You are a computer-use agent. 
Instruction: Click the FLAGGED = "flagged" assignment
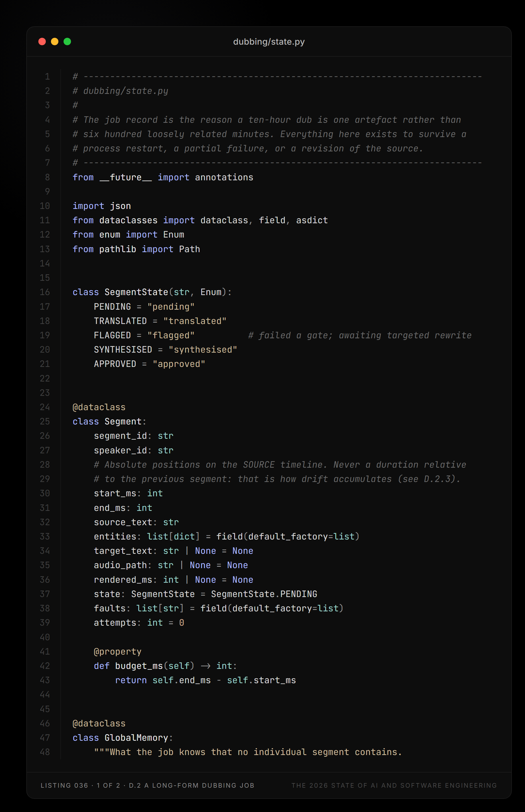[144, 335]
